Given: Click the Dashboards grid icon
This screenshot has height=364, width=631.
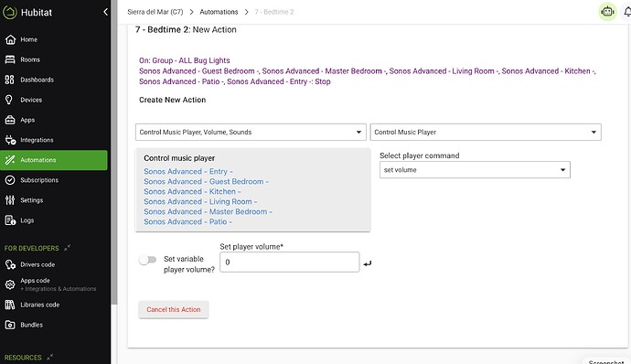Looking at the screenshot, I should point(10,80).
